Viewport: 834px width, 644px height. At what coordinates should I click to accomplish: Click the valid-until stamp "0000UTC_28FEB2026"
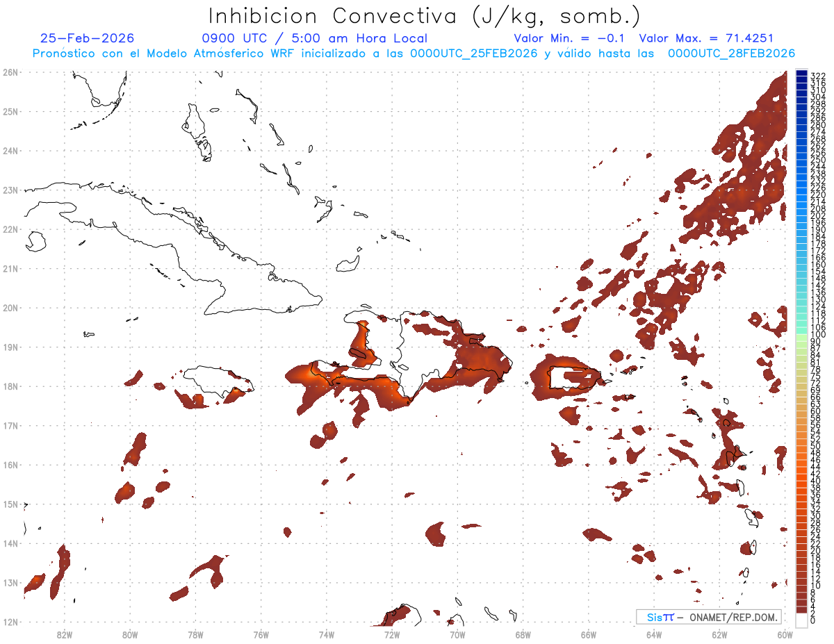tap(731, 53)
